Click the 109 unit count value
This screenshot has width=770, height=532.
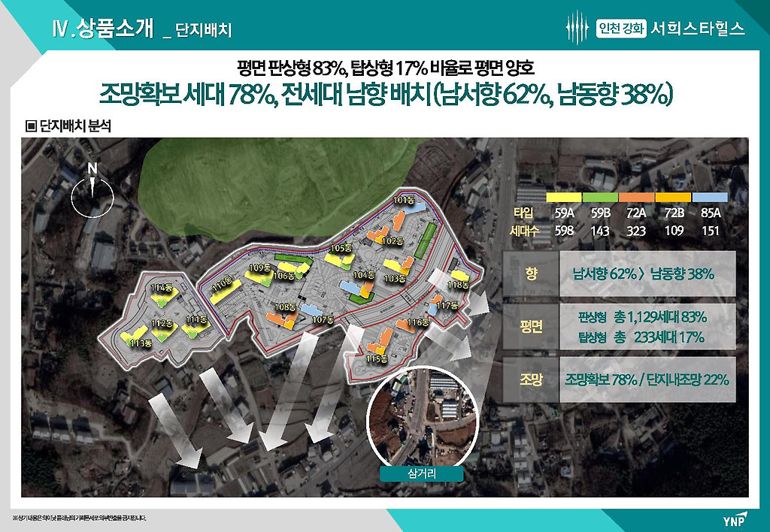(674, 231)
